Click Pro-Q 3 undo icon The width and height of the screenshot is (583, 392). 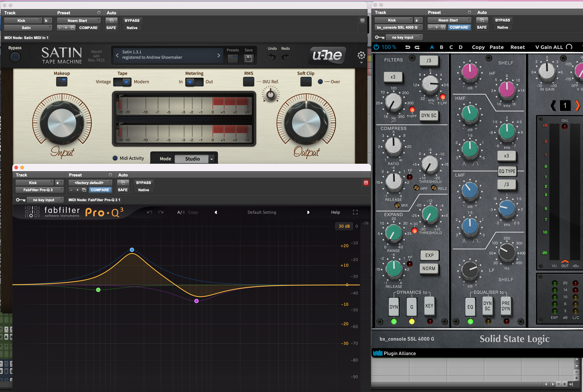pos(149,212)
